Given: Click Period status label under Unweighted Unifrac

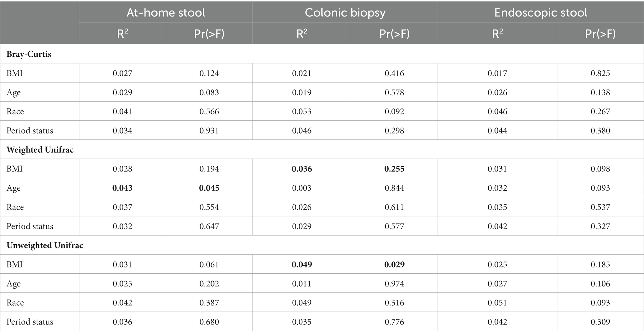Looking at the screenshot, I should 30,322.
